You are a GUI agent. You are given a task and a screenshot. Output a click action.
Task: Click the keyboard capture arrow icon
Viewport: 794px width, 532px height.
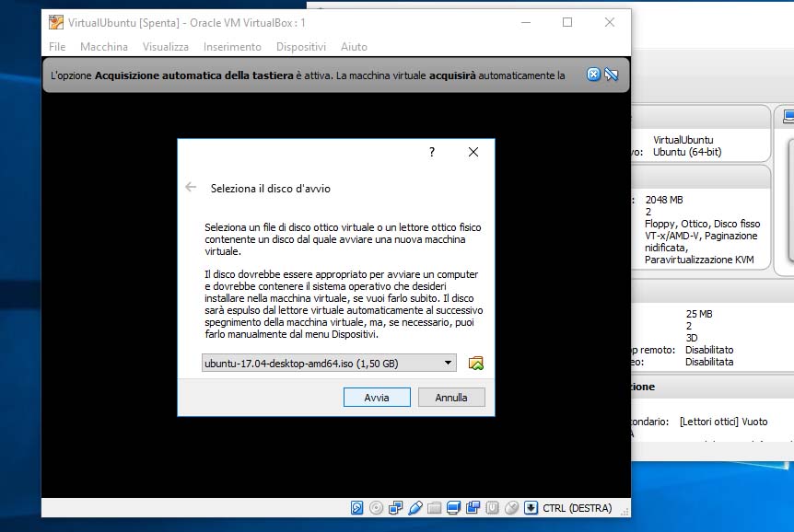(531, 508)
